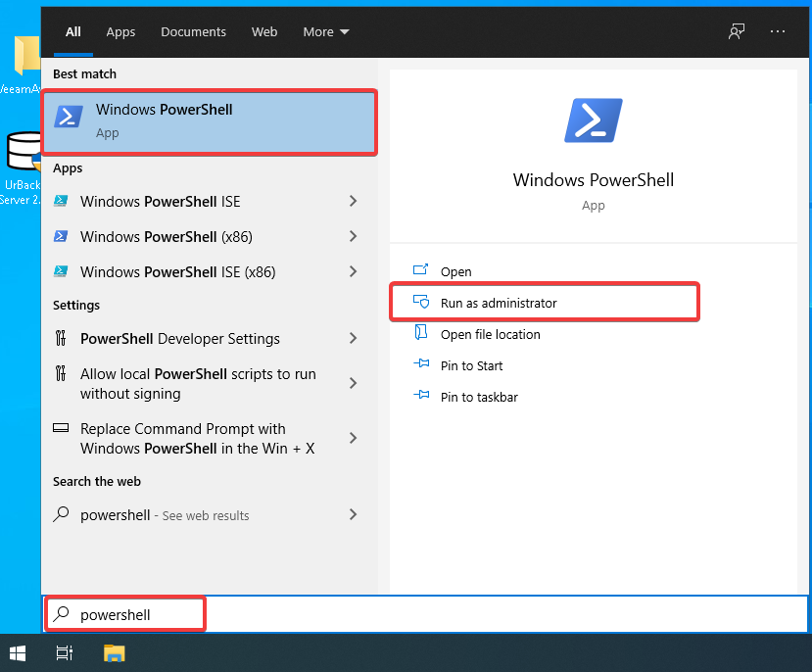812x672 pixels.
Task: Click the search box containing powershell
Action: pos(425,614)
